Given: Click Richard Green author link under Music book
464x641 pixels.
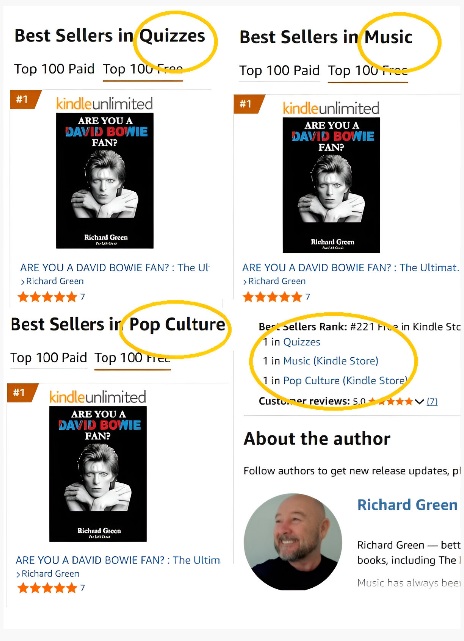Looking at the screenshot, I should point(277,281).
